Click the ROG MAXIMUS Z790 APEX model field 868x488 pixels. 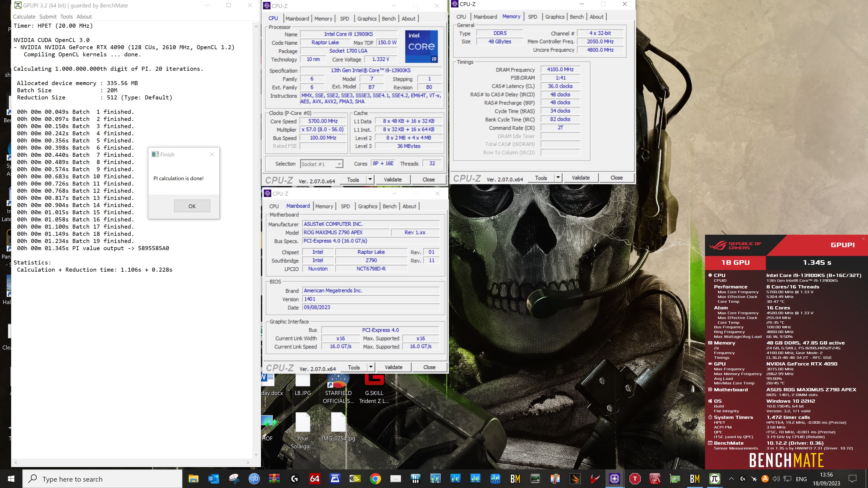pyautogui.click(x=346, y=232)
